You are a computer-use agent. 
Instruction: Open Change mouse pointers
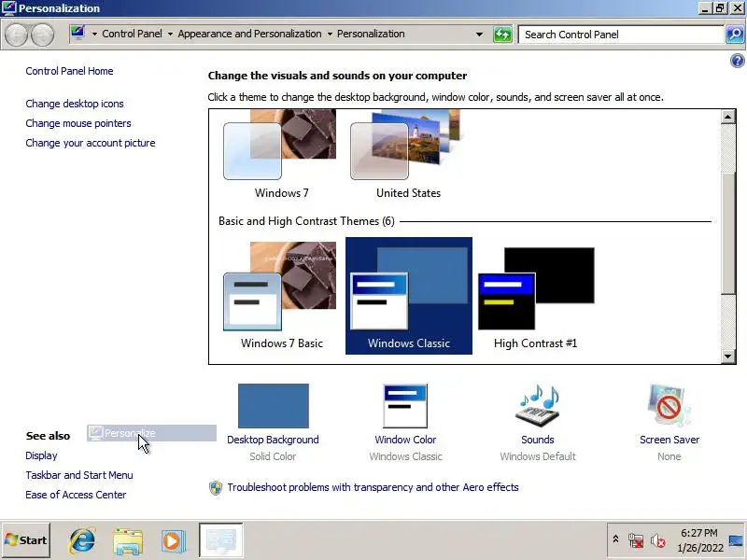coord(78,123)
